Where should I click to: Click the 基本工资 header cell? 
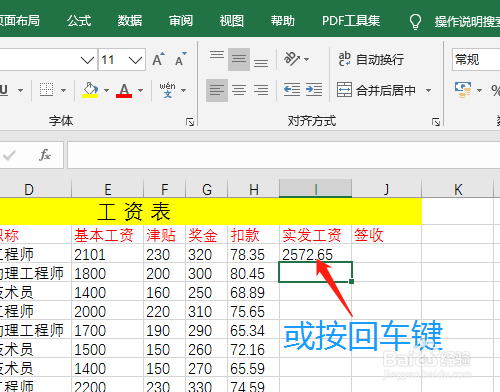point(108,235)
